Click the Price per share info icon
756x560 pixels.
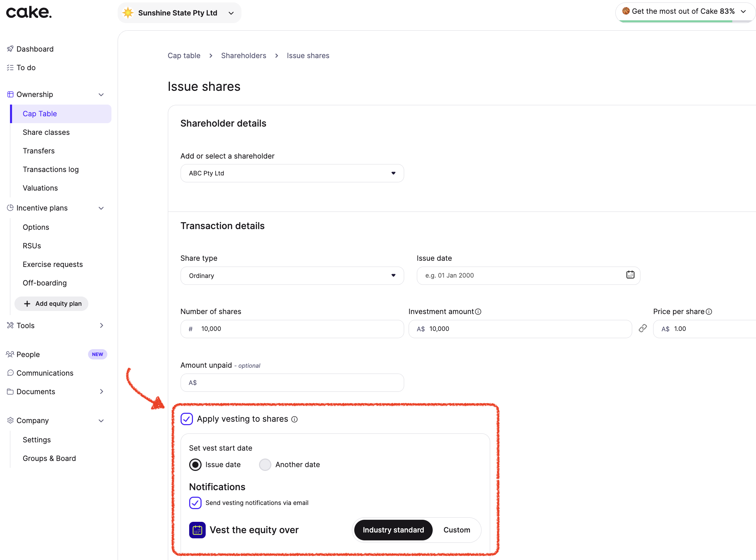click(x=709, y=312)
